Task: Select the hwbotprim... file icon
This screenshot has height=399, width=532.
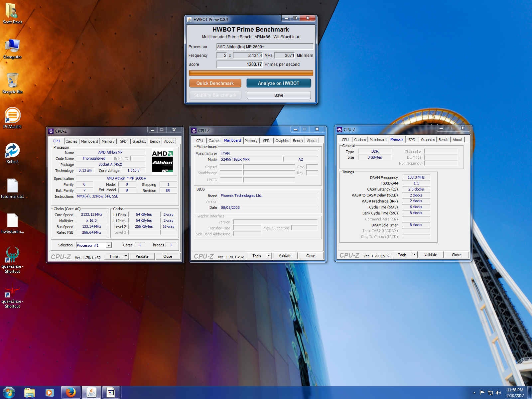Action: coord(13,223)
